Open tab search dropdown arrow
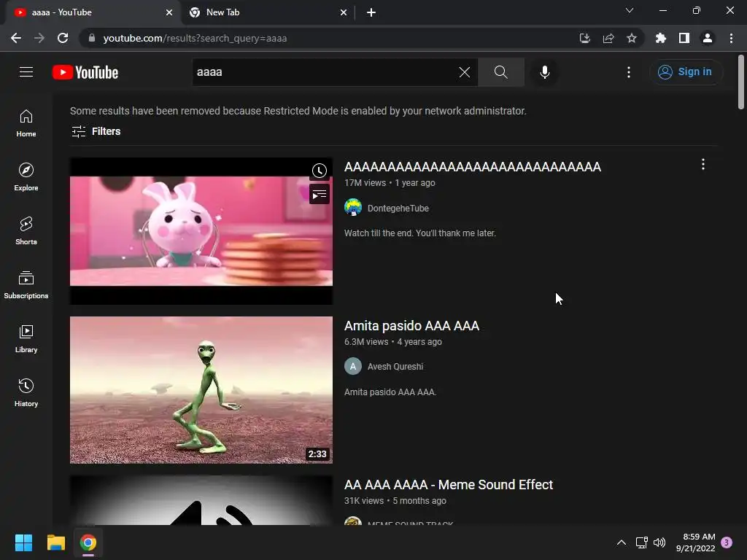Screen dimensions: 747x560 pyautogui.click(x=630, y=10)
